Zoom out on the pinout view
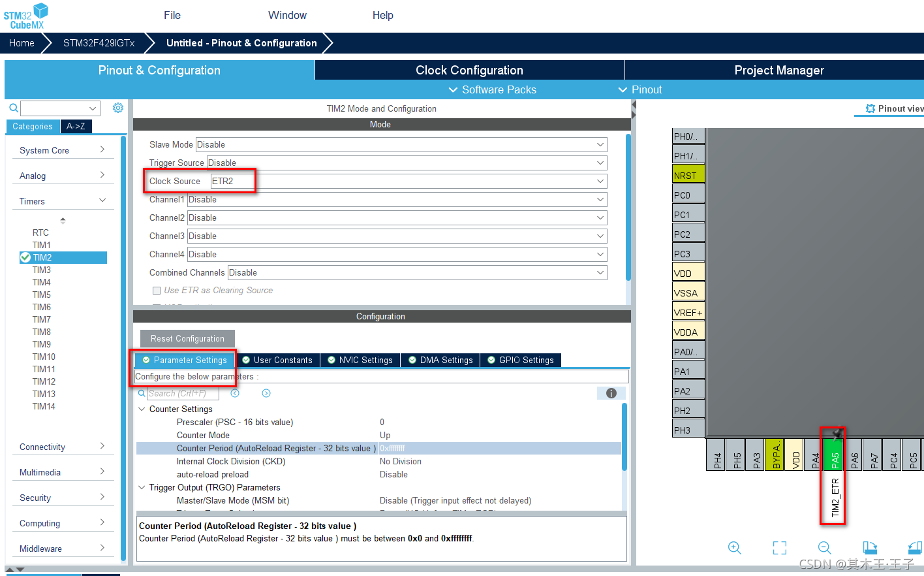The width and height of the screenshot is (924, 576). (x=825, y=548)
